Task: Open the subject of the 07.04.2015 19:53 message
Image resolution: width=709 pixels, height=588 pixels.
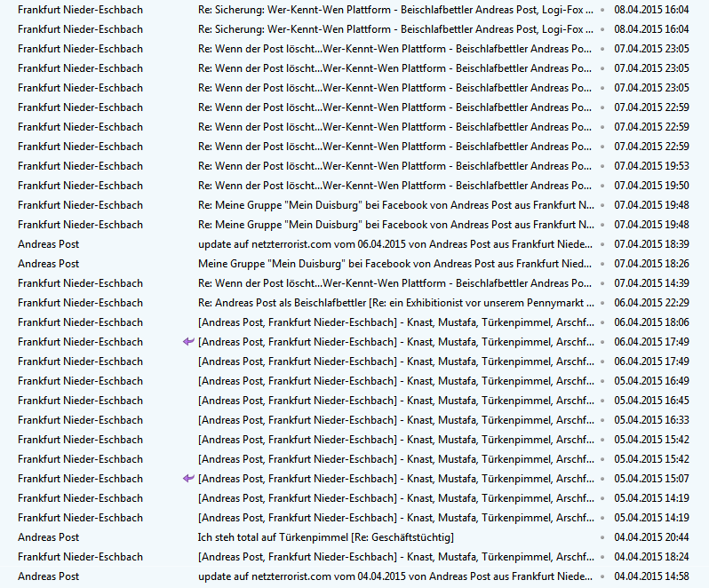Action: coord(394,166)
